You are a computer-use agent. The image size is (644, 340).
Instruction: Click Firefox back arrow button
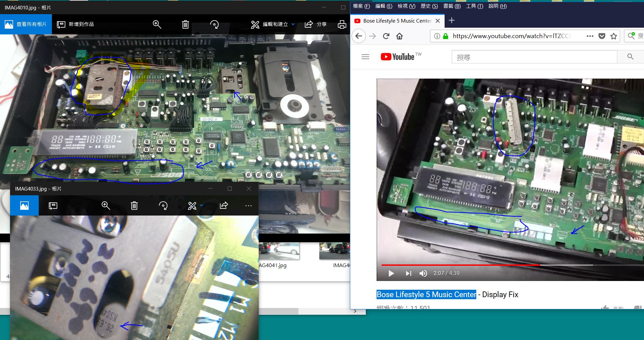pos(359,36)
